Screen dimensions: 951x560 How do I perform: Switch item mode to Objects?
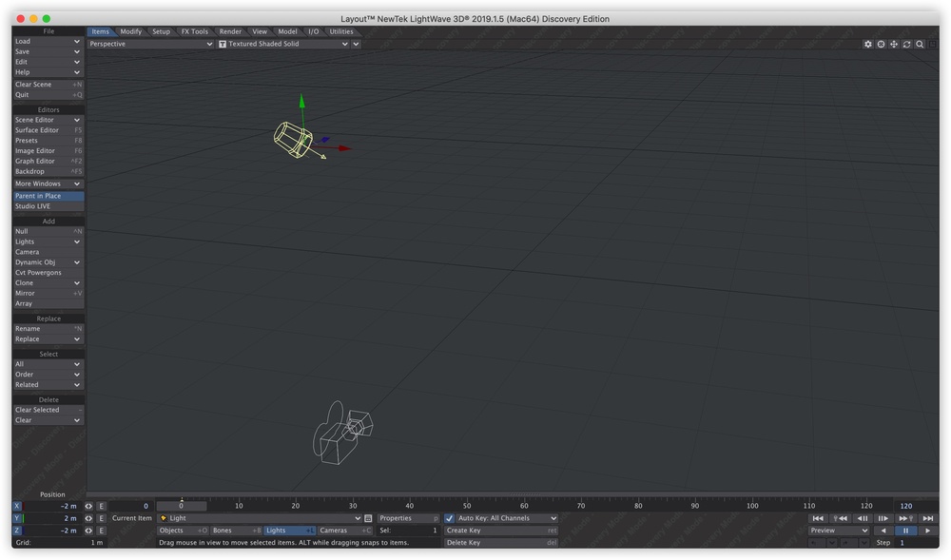(x=184, y=531)
